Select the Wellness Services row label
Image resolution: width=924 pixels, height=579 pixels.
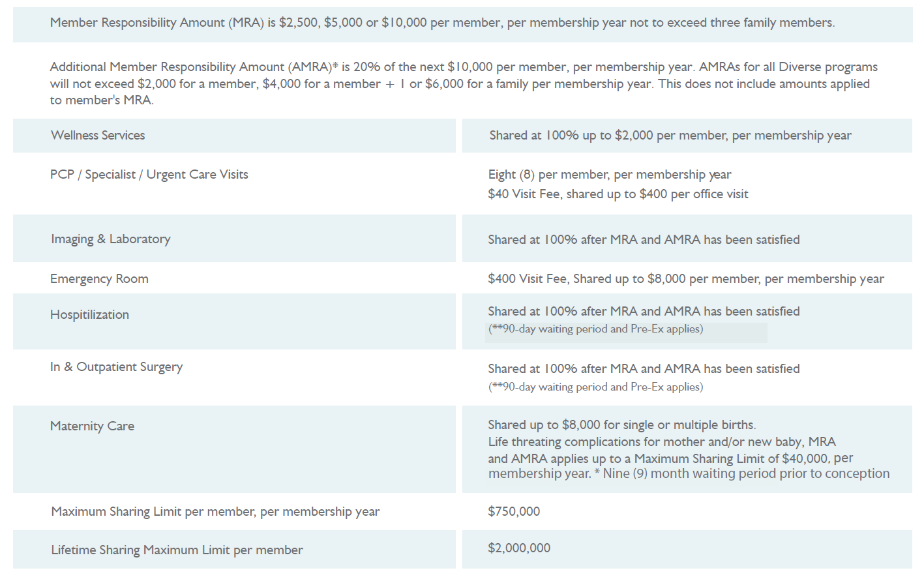pyautogui.click(x=98, y=136)
